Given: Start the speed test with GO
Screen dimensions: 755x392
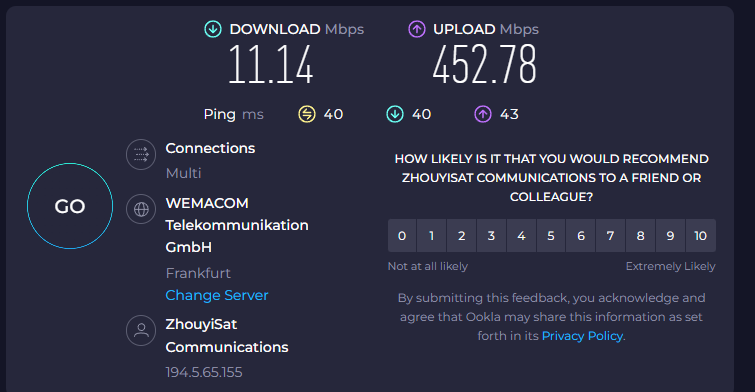Looking at the screenshot, I should pyautogui.click(x=70, y=206).
